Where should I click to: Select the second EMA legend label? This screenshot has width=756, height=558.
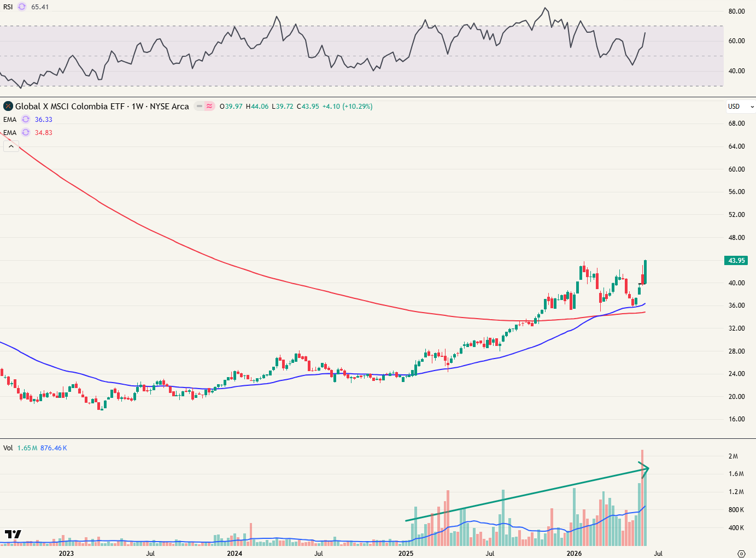click(10, 133)
